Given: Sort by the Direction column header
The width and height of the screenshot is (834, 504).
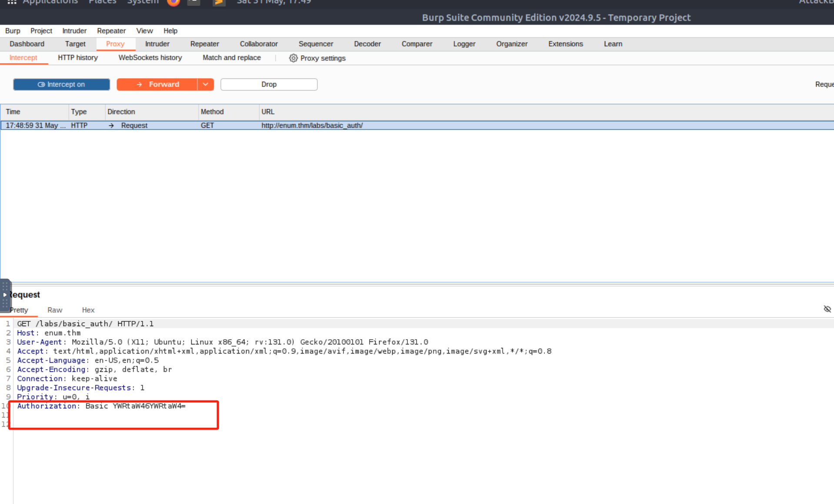Looking at the screenshot, I should [152, 112].
